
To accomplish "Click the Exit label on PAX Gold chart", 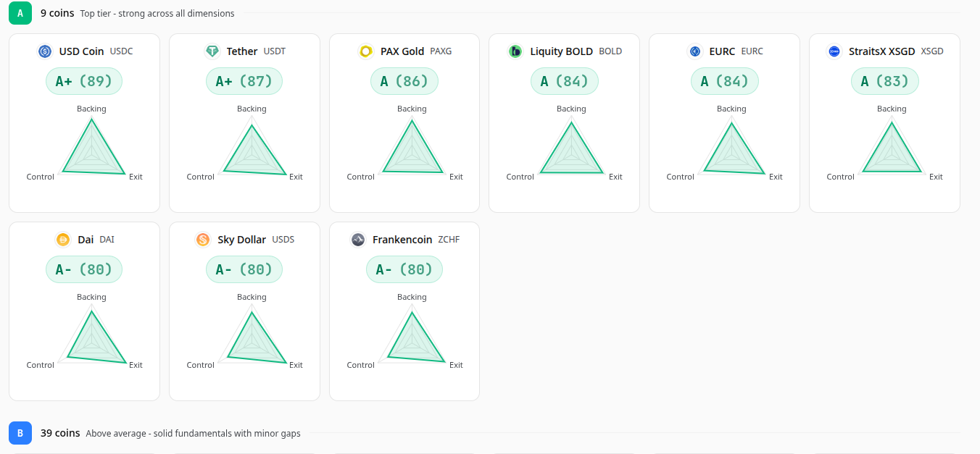I will pyautogui.click(x=456, y=177).
